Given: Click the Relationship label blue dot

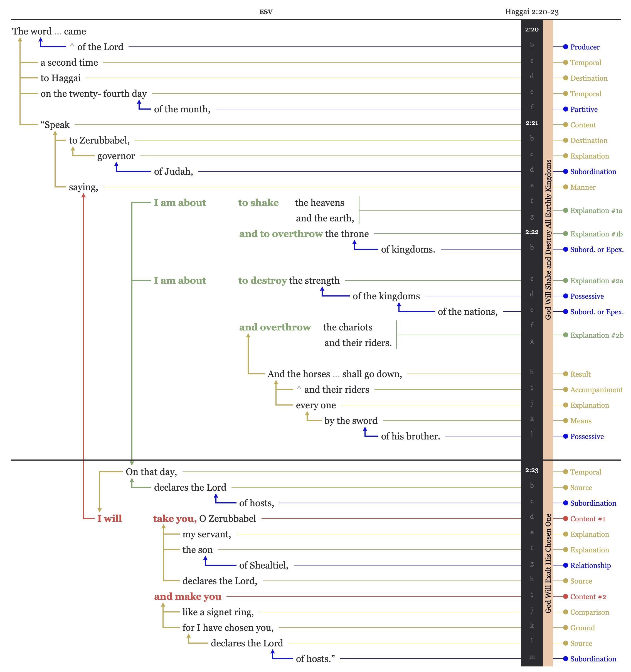Looking at the screenshot, I should point(565,565).
